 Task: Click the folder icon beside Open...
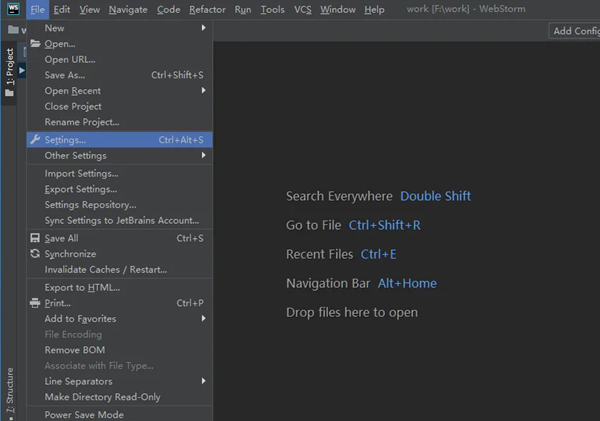point(36,44)
